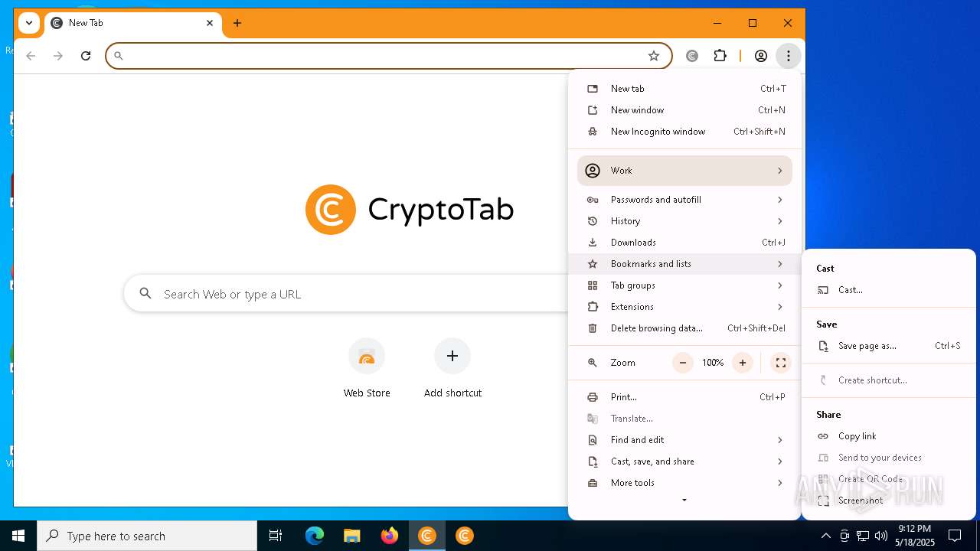Expand Bookmarks and lists submenu
This screenshot has width=980, height=551.
tap(684, 264)
